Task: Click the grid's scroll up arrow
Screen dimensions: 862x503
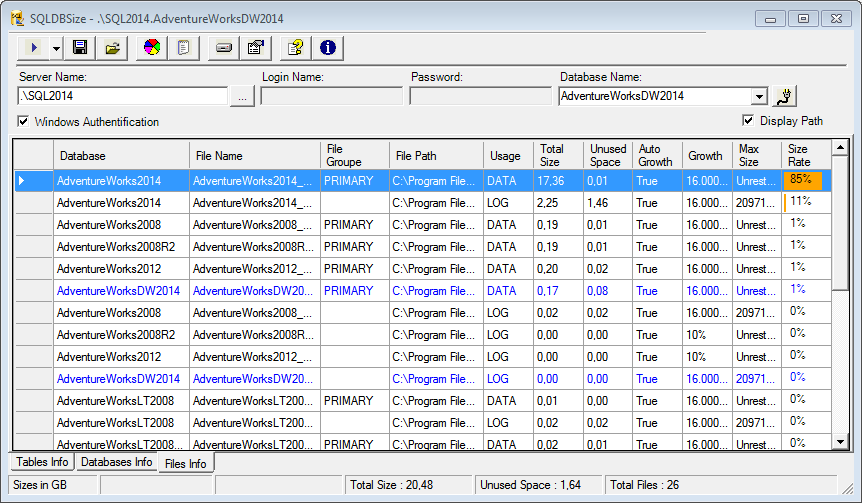Action: [840, 147]
